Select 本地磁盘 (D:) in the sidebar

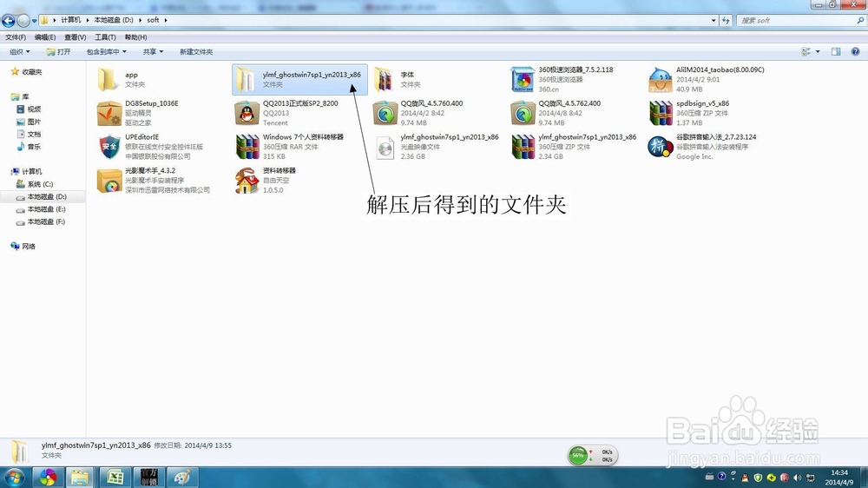coord(47,196)
